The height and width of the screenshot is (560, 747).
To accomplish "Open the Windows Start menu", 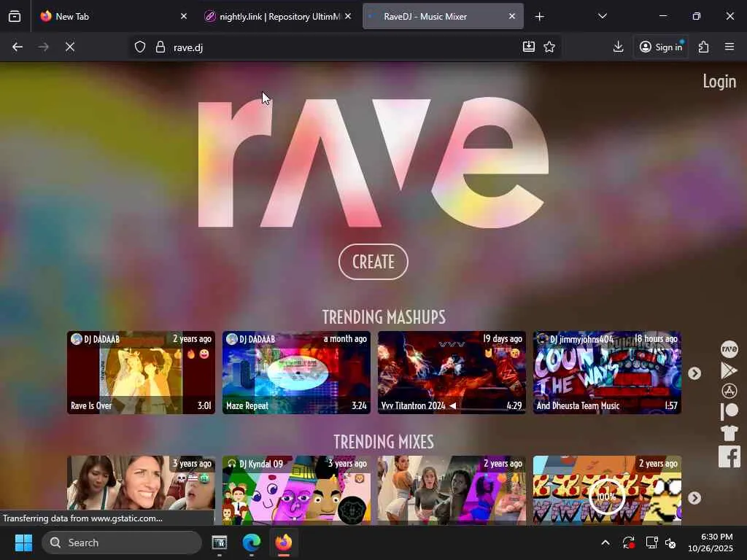I will 23,542.
